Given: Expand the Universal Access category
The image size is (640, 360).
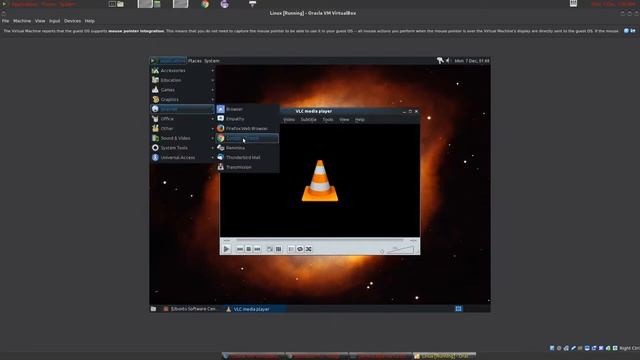Looking at the screenshot, I should click(x=182, y=157).
